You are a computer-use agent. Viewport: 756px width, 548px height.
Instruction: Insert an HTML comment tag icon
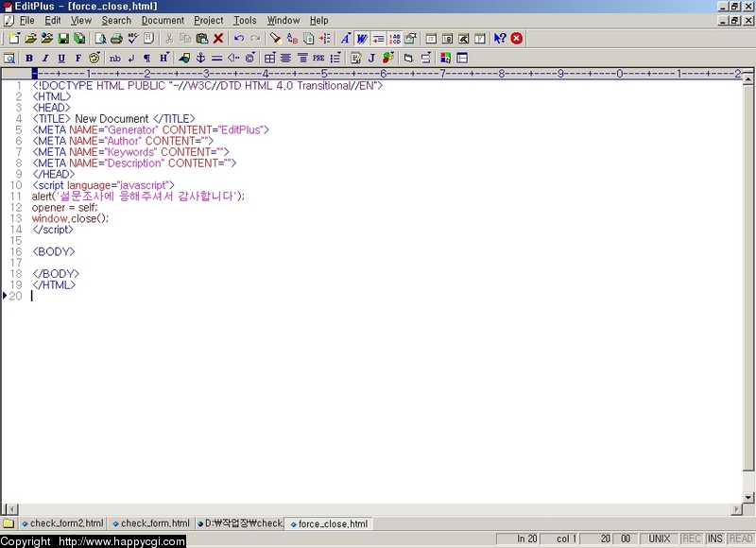pos(233,59)
